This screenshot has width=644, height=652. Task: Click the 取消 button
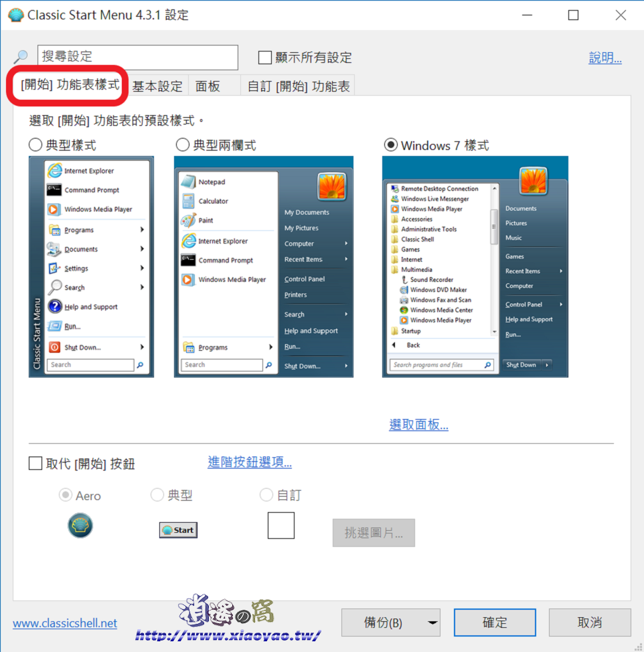[590, 623]
